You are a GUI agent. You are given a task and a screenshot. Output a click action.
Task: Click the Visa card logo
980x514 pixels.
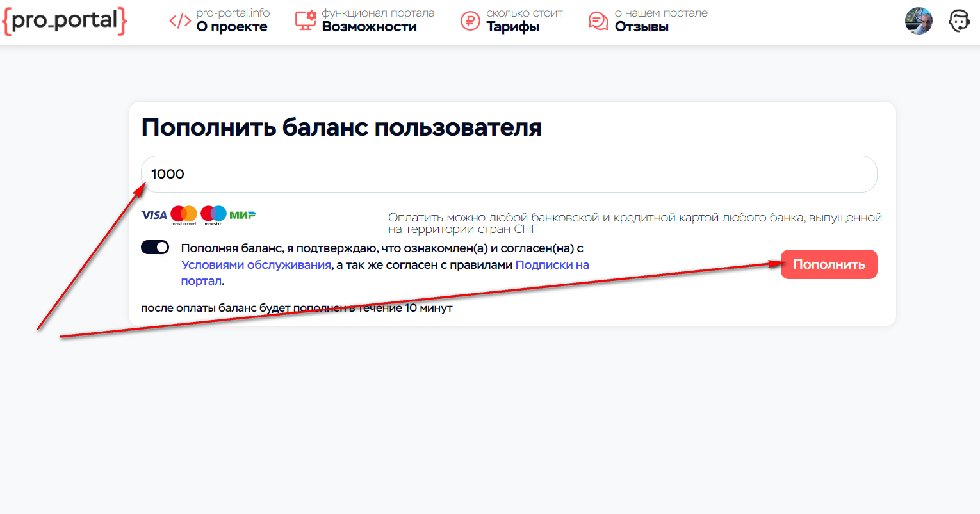[x=154, y=215]
